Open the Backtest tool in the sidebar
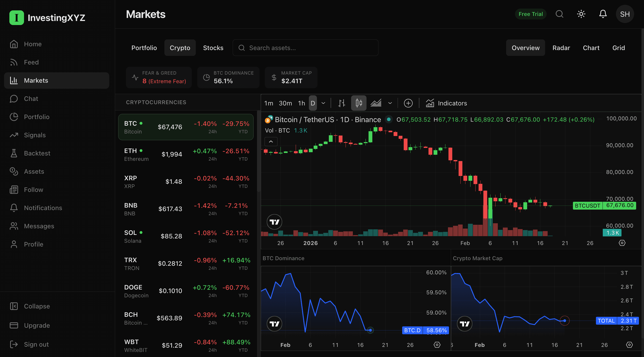Screen dimensions: 644x357 point(37,153)
